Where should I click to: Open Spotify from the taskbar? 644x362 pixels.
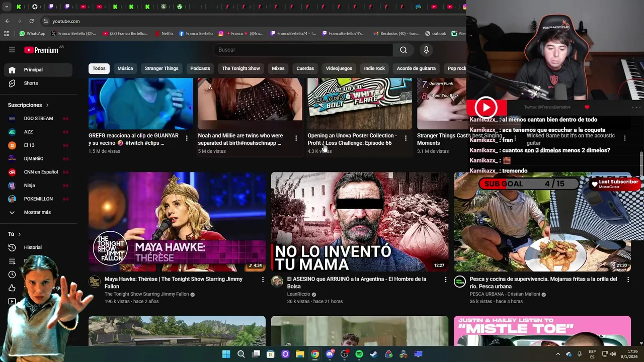[359, 354]
